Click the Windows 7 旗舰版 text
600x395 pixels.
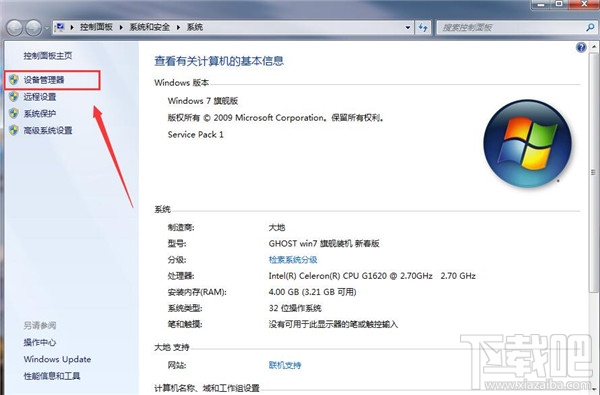[x=203, y=101]
